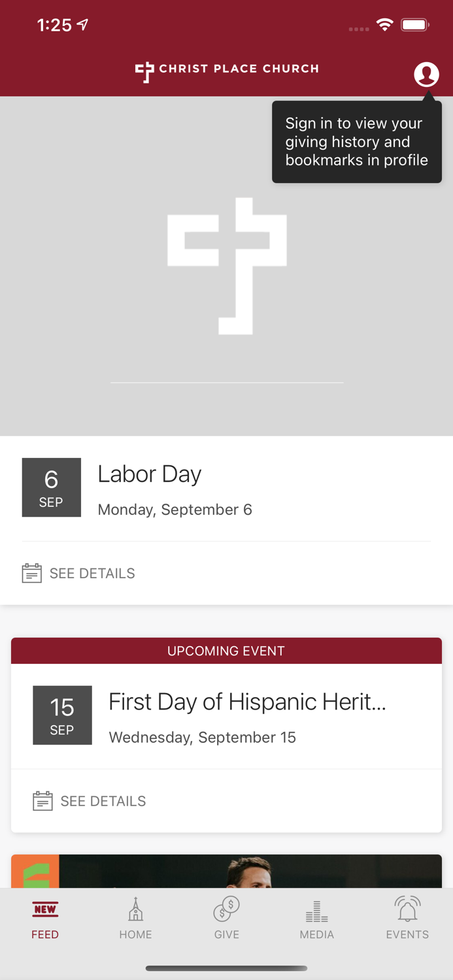The width and height of the screenshot is (453, 980).
Task: Tap the 15 SEP date badge
Action: click(x=62, y=715)
